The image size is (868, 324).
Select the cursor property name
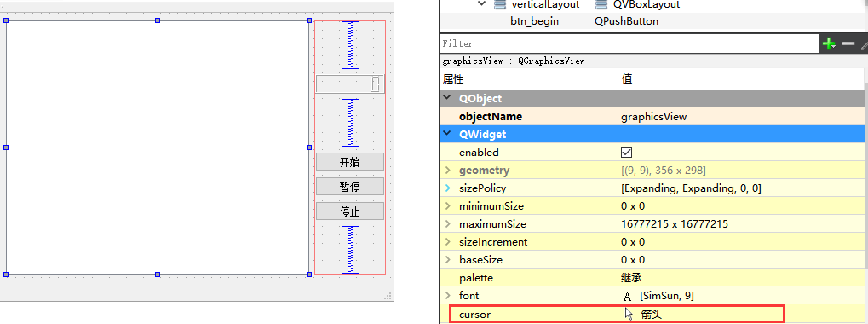474,314
